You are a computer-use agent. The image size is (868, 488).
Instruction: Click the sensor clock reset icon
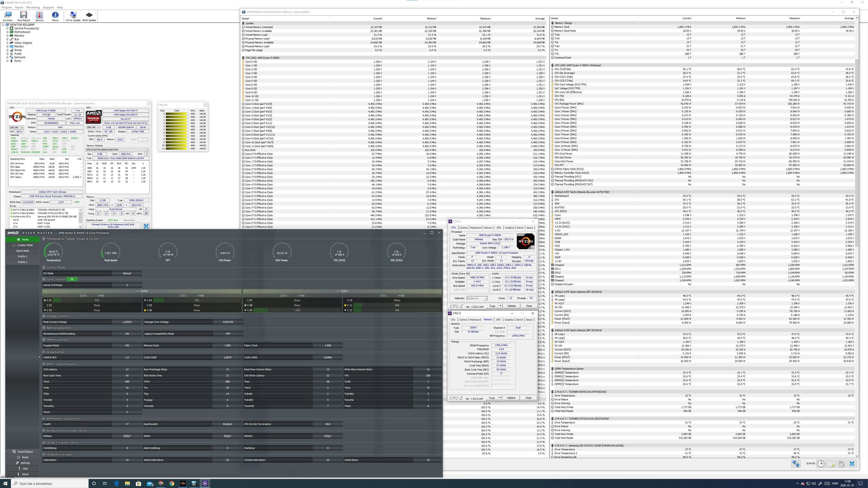point(821,464)
